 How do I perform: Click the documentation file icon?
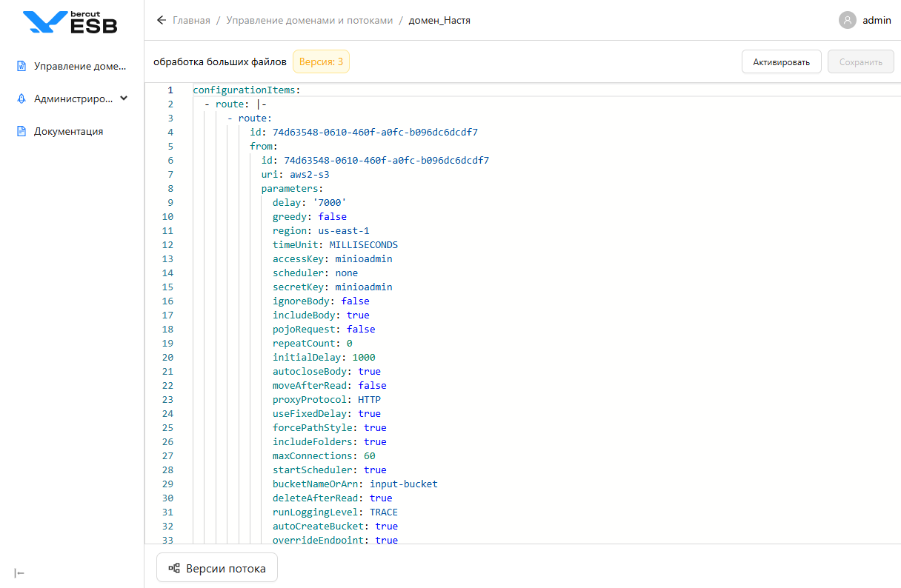[x=21, y=131]
